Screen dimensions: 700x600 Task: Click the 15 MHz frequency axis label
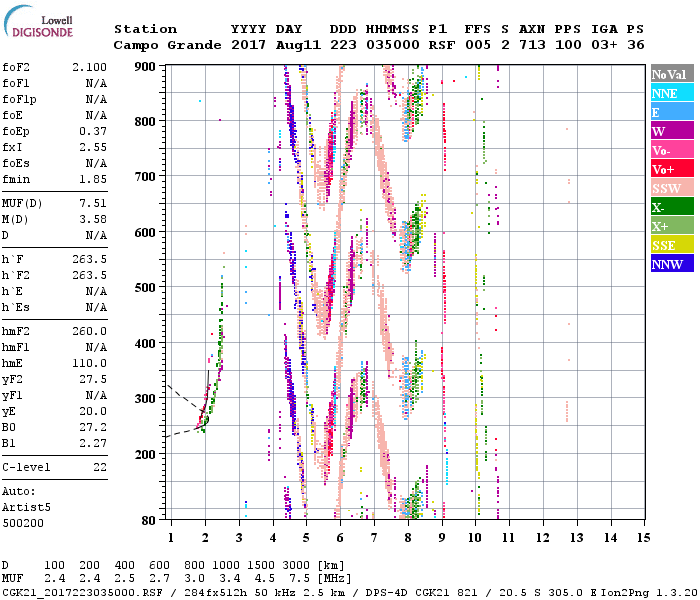[643, 538]
